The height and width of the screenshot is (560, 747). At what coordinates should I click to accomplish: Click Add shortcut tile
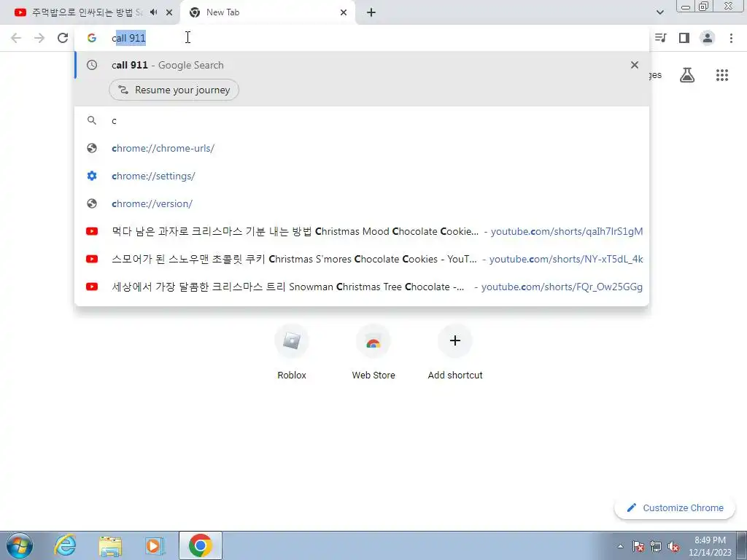coord(455,352)
